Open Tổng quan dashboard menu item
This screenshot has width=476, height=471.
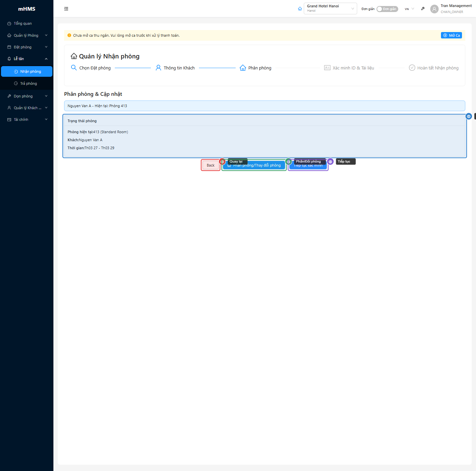23,23
